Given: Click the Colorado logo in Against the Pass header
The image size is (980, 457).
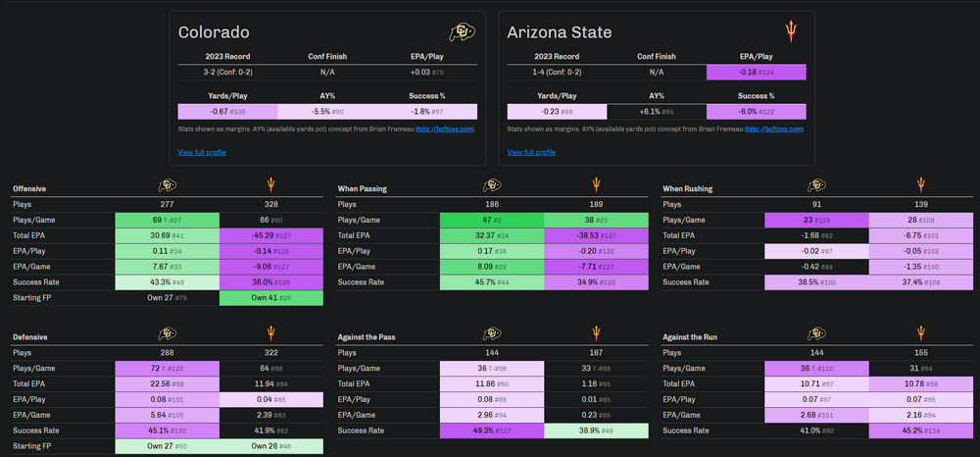Looking at the screenshot, I should pos(492,333).
